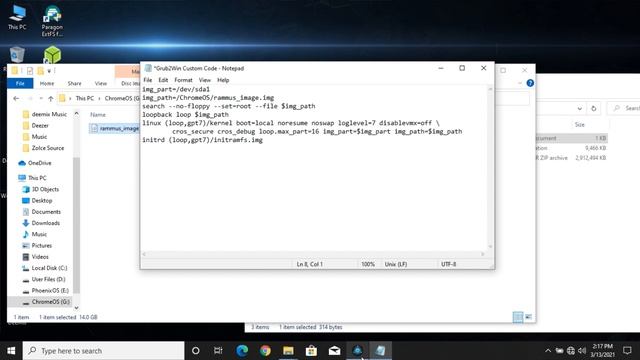Open Paragon ExtFS desktop shortcut

point(52,21)
